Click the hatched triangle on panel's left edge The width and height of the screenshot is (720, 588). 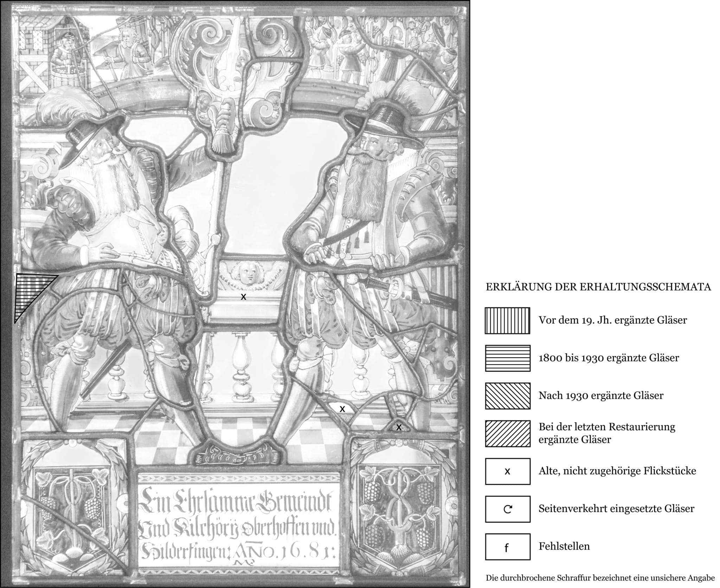(30, 290)
